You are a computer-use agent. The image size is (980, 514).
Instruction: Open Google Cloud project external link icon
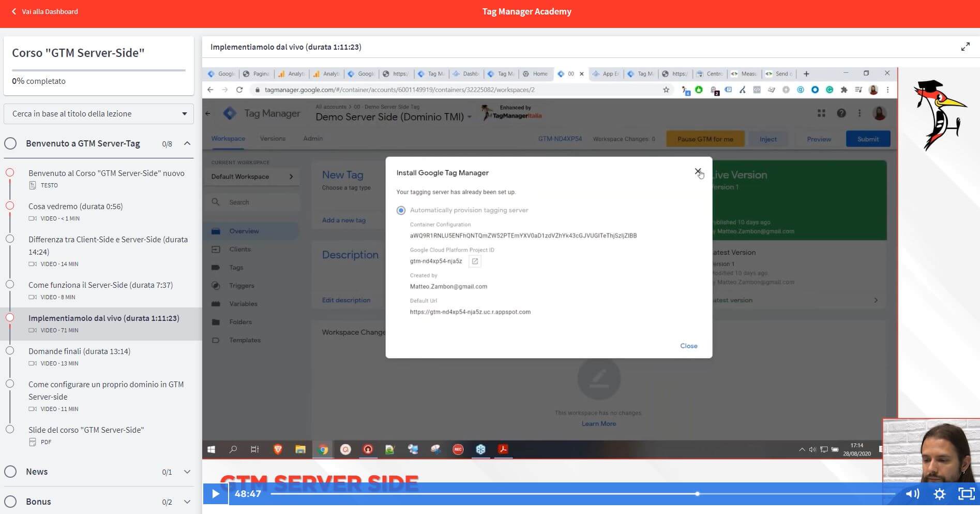point(475,261)
